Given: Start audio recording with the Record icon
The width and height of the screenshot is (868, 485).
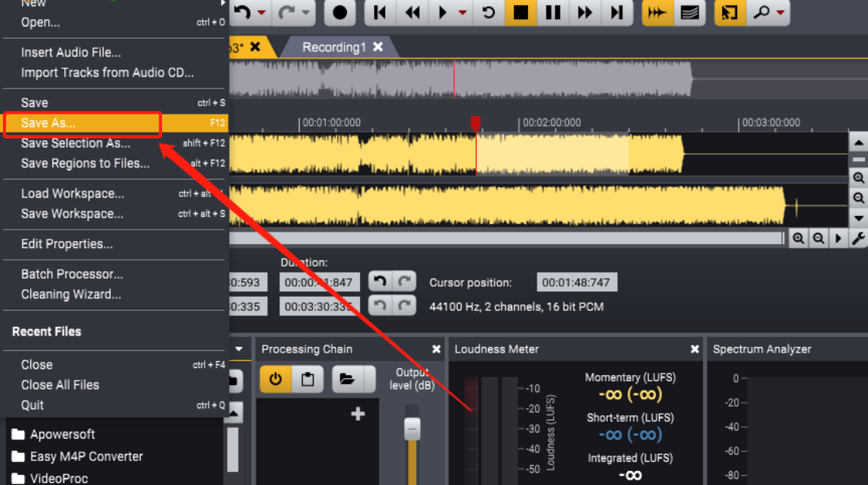Looking at the screenshot, I should pos(341,12).
